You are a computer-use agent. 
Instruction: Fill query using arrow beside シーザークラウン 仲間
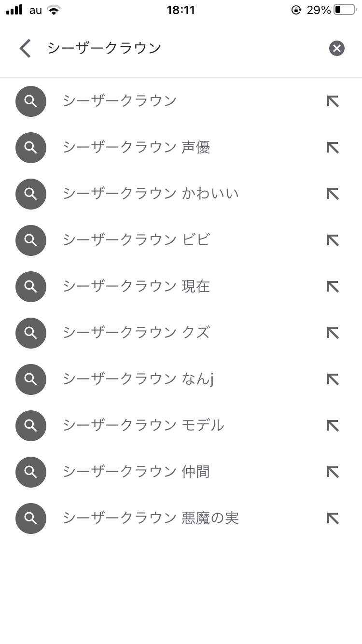pyautogui.click(x=333, y=472)
